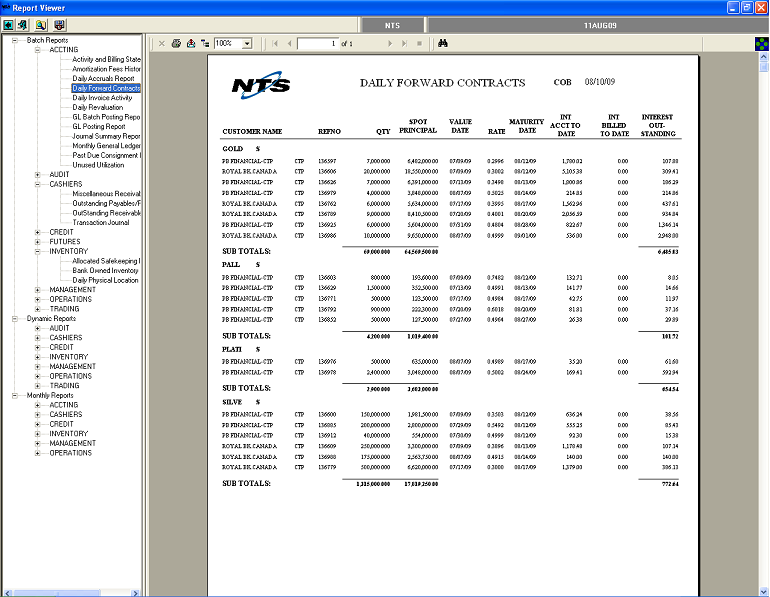The height and width of the screenshot is (597, 770).
Task: Select Monthly General Ledger report
Action: (106, 146)
